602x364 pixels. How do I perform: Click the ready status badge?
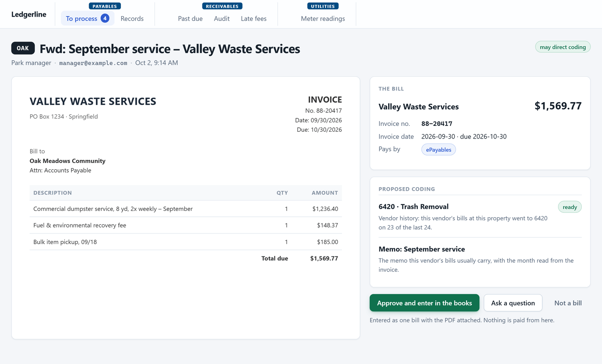[x=570, y=207]
